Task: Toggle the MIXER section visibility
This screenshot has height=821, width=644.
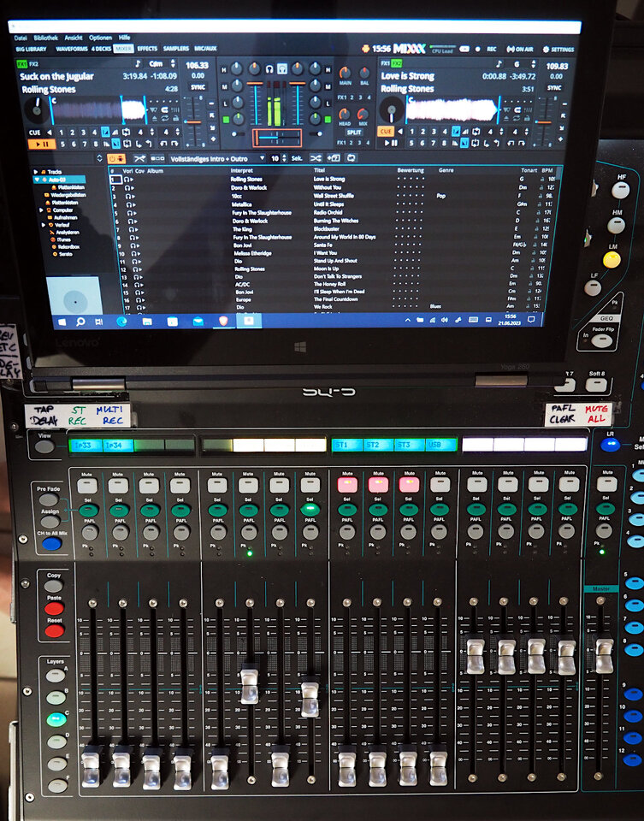Action: [x=123, y=49]
